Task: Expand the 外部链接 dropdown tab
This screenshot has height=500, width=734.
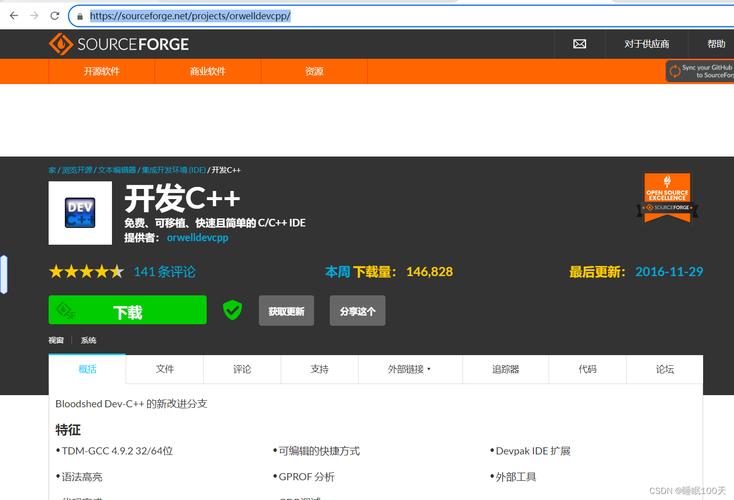Action: tap(409, 369)
